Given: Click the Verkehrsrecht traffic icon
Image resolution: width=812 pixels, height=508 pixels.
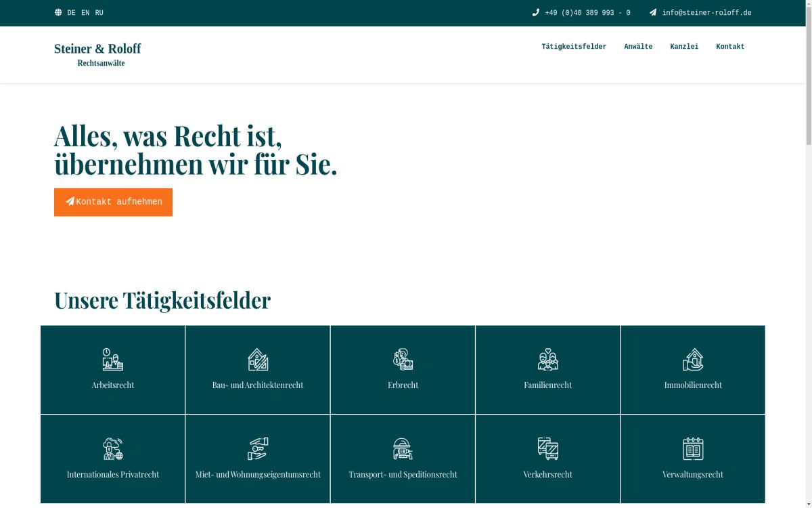Looking at the screenshot, I should tap(547, 449).
